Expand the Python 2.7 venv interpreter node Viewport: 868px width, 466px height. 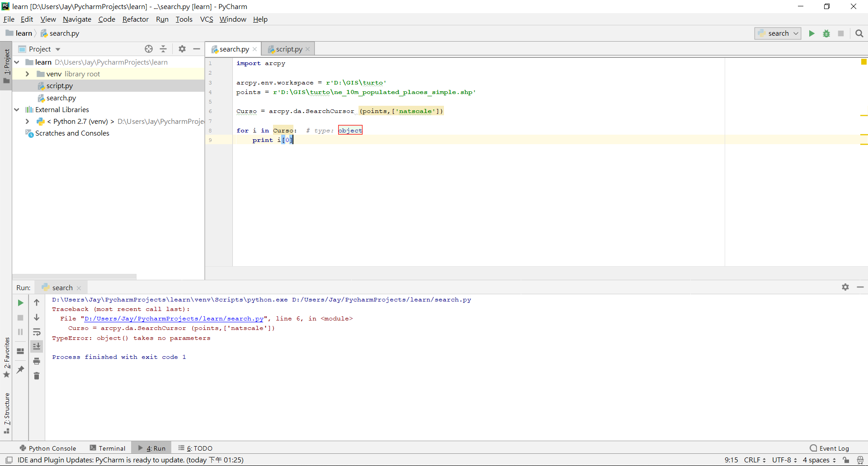pos(27,121)
